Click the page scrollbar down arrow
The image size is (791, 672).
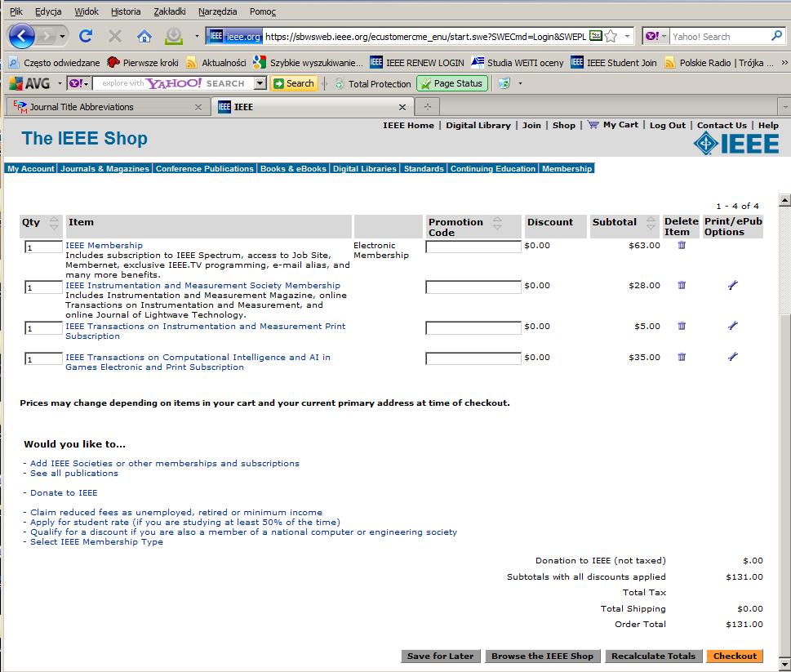click(x=784, y=663)
